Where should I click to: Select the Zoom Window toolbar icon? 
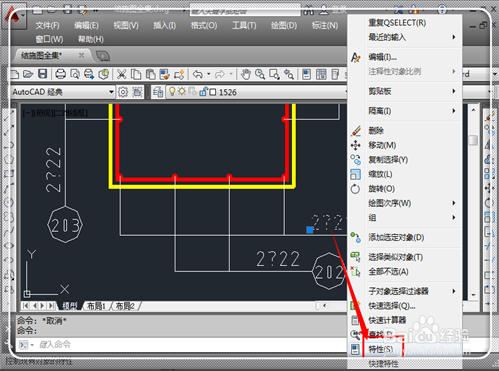[x=274, y=74]
